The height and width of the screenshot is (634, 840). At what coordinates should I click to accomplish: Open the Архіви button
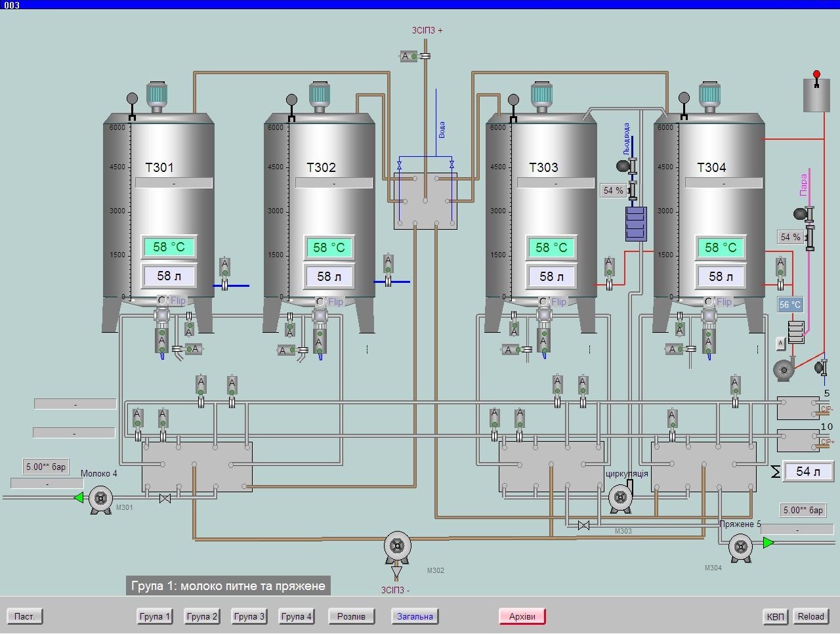[x=522, y=616]
